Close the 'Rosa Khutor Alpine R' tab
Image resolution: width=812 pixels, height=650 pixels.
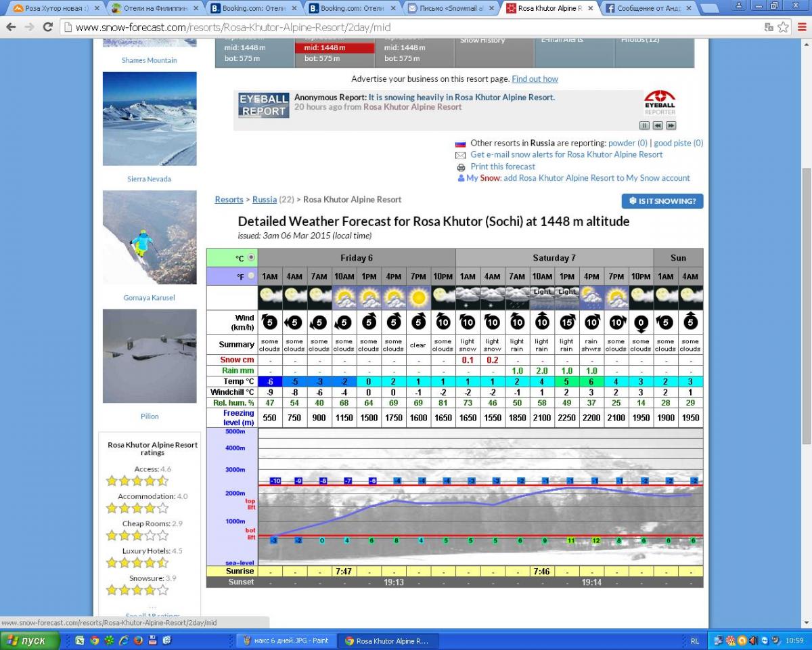coord(590,8)
